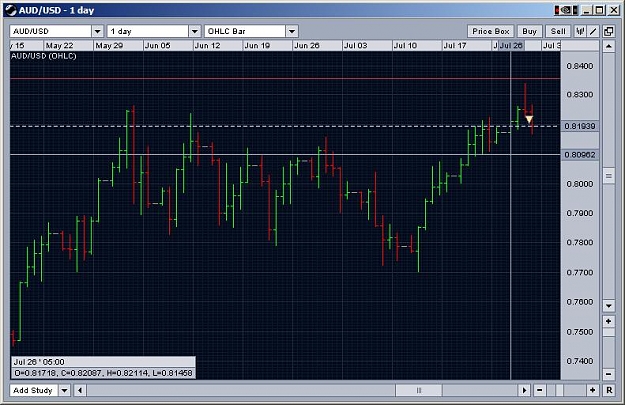The image size is (625, 405).
Task: Expand the Add Study dropdown arrow
Action: tap(65, 390)
